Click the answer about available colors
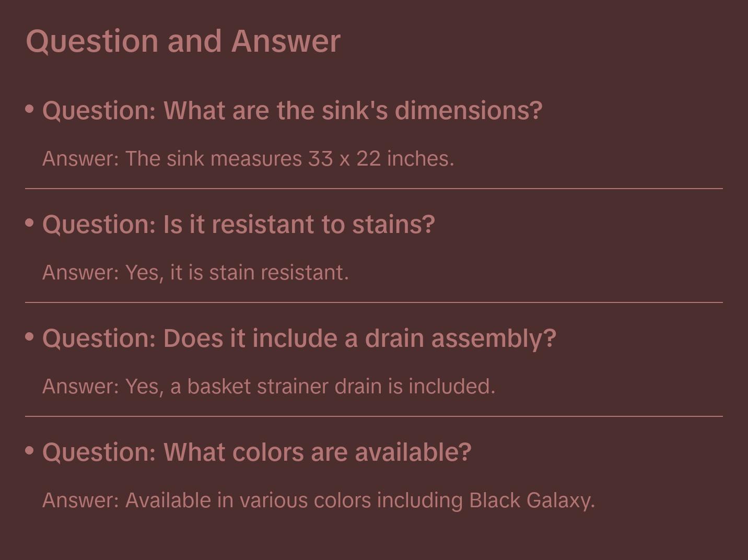 [319, 500]
